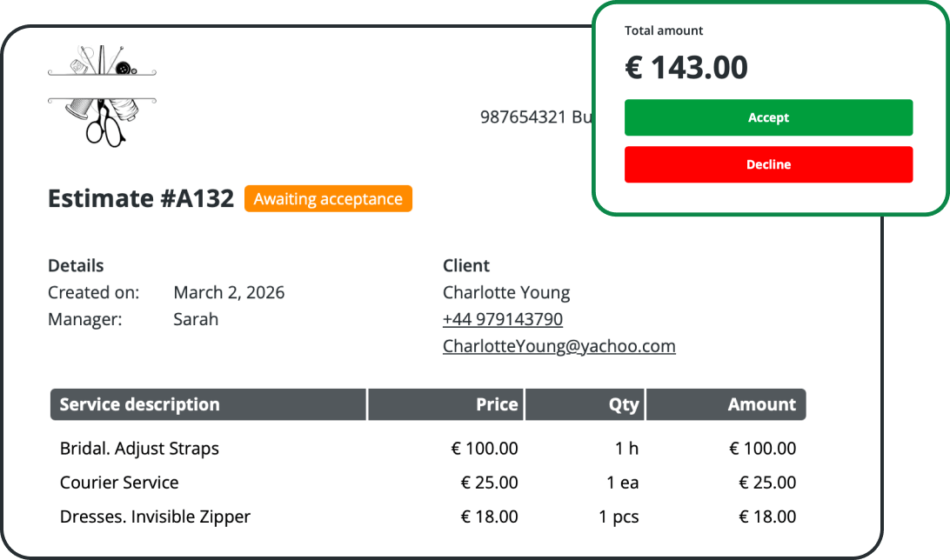Click the tailor shop logo icon

coord(102,95)
